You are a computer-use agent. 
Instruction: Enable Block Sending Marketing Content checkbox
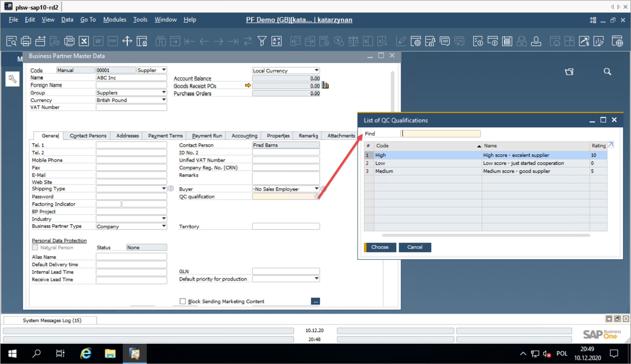(183, 301)
